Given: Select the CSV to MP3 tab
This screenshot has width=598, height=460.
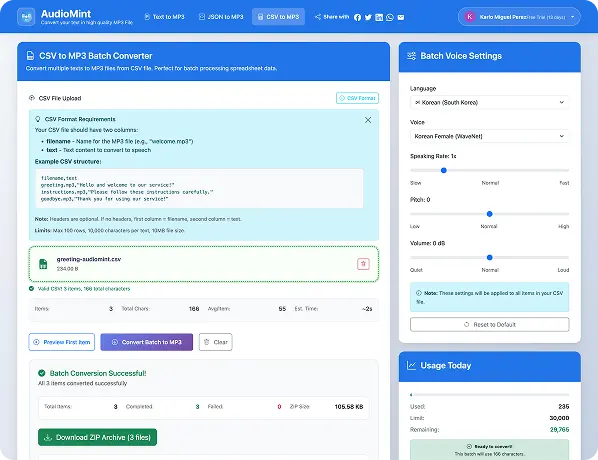Looking at the screenshot, I should 278,17.
